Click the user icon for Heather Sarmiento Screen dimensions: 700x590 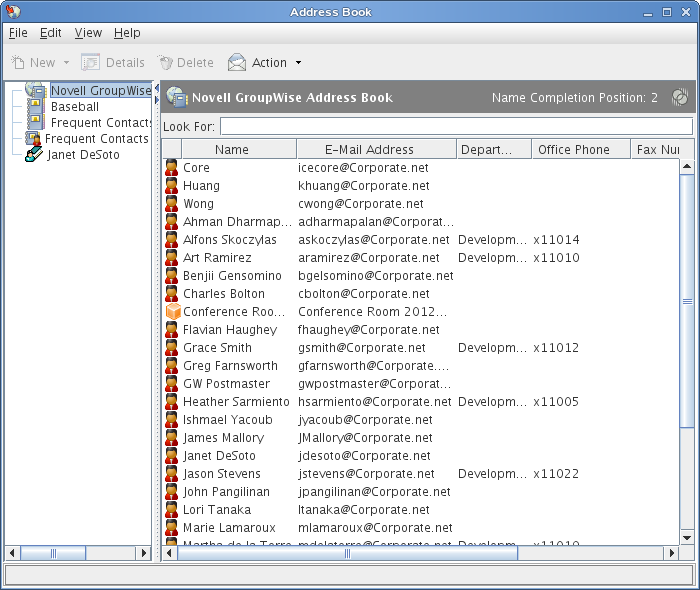(171, 401)
